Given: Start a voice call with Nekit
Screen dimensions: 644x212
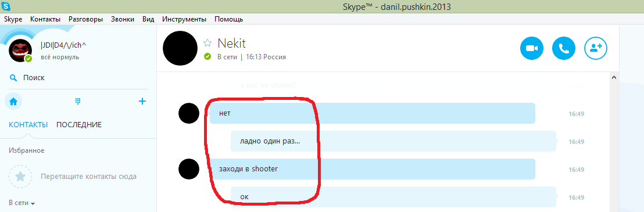Looking at the screenshot, I should click(x=564, y=48).
